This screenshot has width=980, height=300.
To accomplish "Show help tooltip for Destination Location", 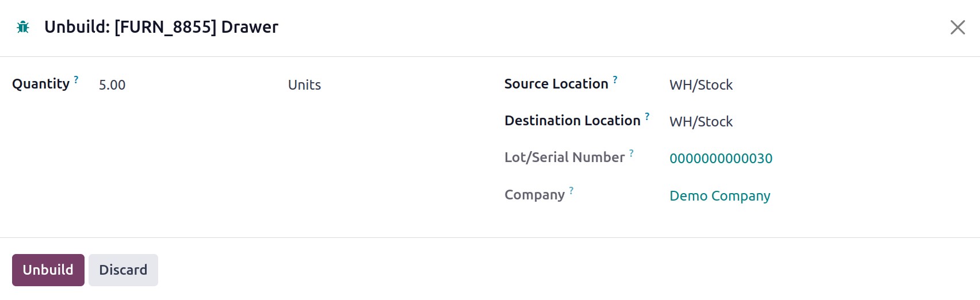I will pos(647,117).
